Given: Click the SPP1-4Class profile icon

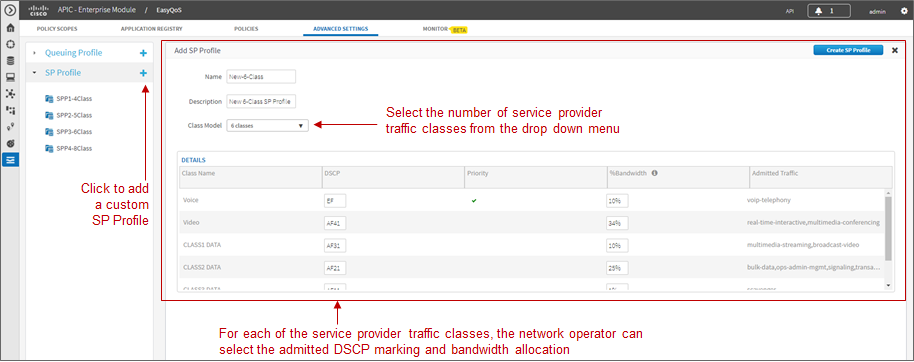Looking at the screenshot, I should (x=50, y=99).
